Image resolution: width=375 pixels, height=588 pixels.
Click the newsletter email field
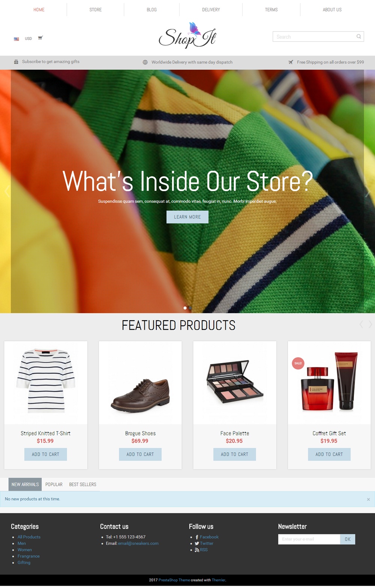[x=309, y=539]
